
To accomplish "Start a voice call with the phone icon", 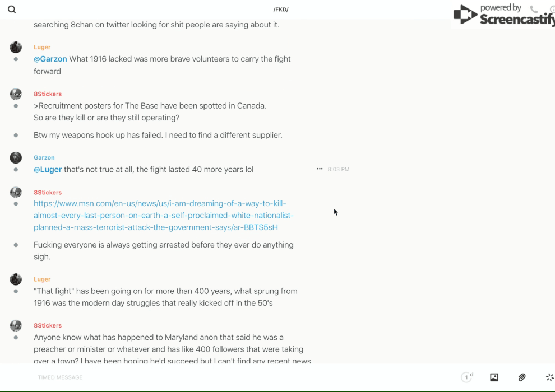I will 534,10.
